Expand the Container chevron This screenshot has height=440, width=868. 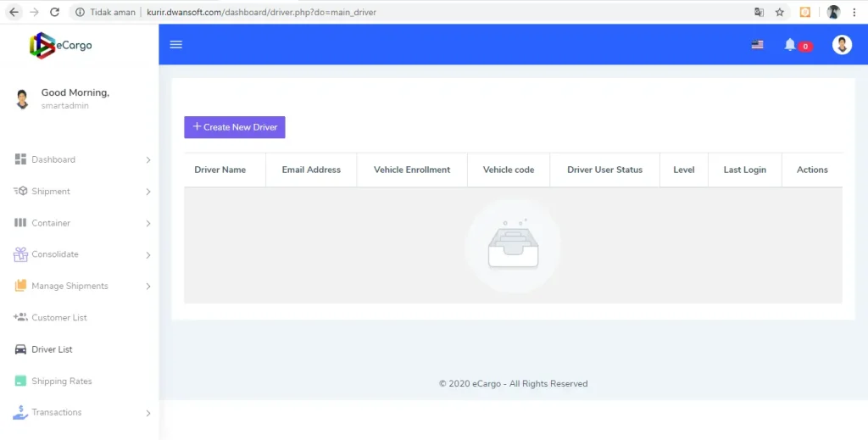(x=147, y=223)
